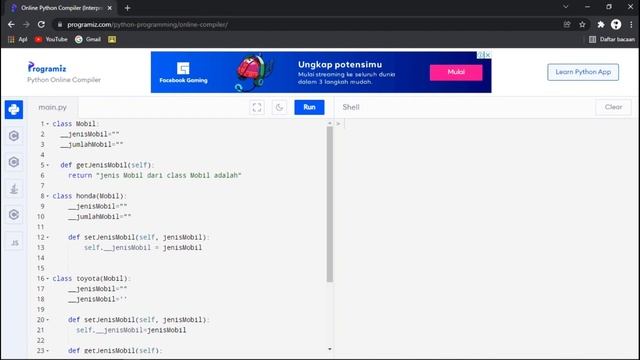640x360 pixels.
Task: Open the YouTube bookmark
Action: click(x=51, y=39)
